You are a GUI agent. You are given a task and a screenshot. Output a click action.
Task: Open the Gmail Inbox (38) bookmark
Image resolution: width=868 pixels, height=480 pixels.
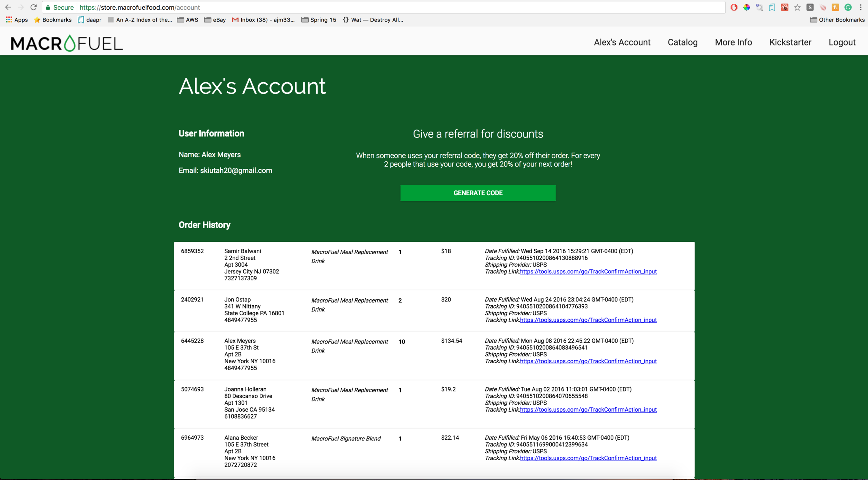point(263,20)
